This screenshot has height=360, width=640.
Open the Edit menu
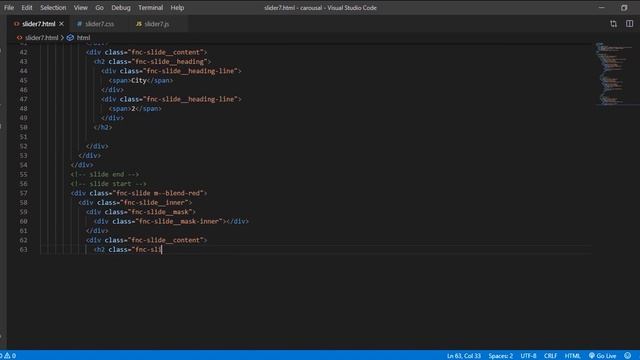click(27, 8)
